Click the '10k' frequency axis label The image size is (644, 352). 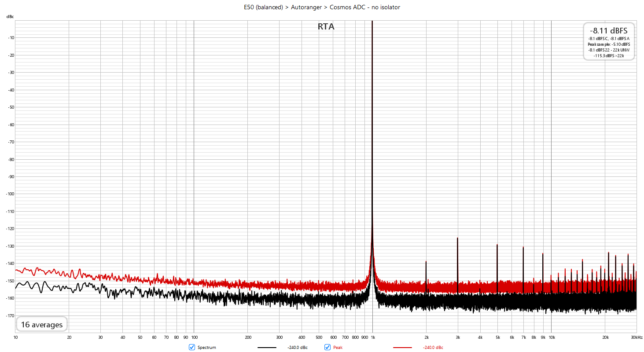pos(551,337)
